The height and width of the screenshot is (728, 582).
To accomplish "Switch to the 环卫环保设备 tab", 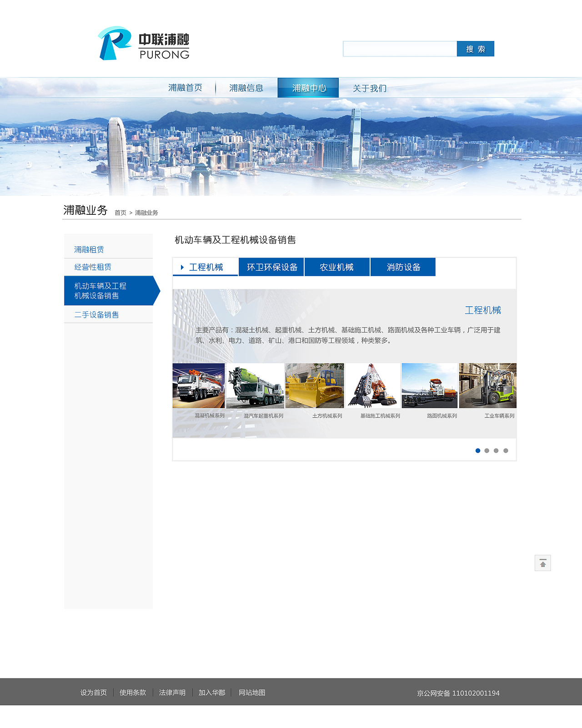I will [271, 267].
